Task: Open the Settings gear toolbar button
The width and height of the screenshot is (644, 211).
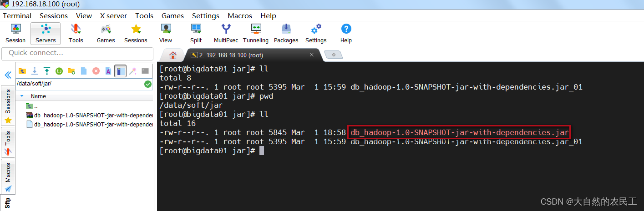Action: pyautogui.click(x=316, y=34)
